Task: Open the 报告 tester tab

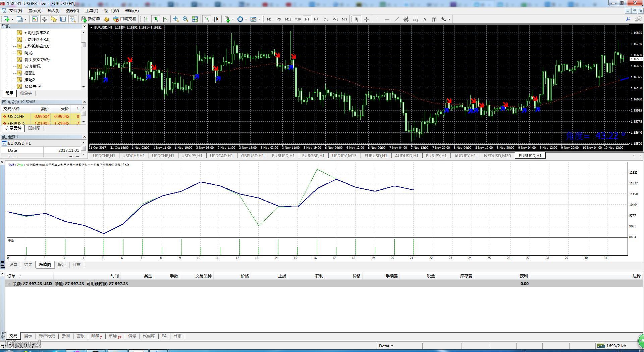Action: click(x=61, y=265)
